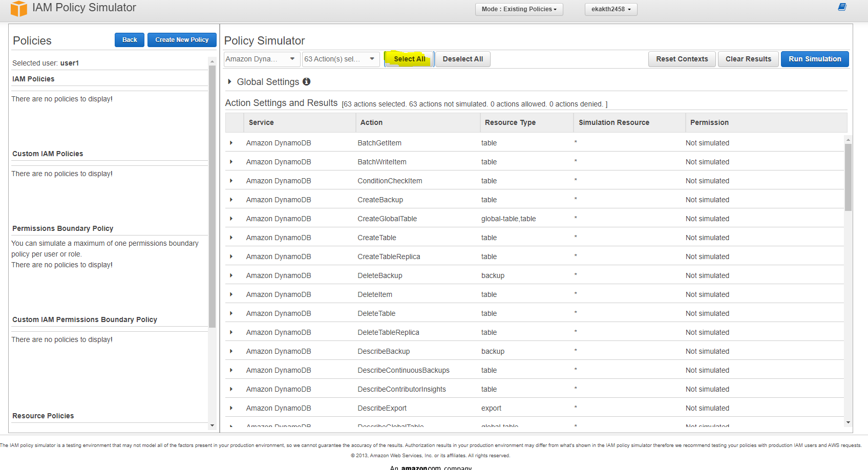Click the results table vertical scrollbar thumb

pyautogui.click(x=848, y=177)
